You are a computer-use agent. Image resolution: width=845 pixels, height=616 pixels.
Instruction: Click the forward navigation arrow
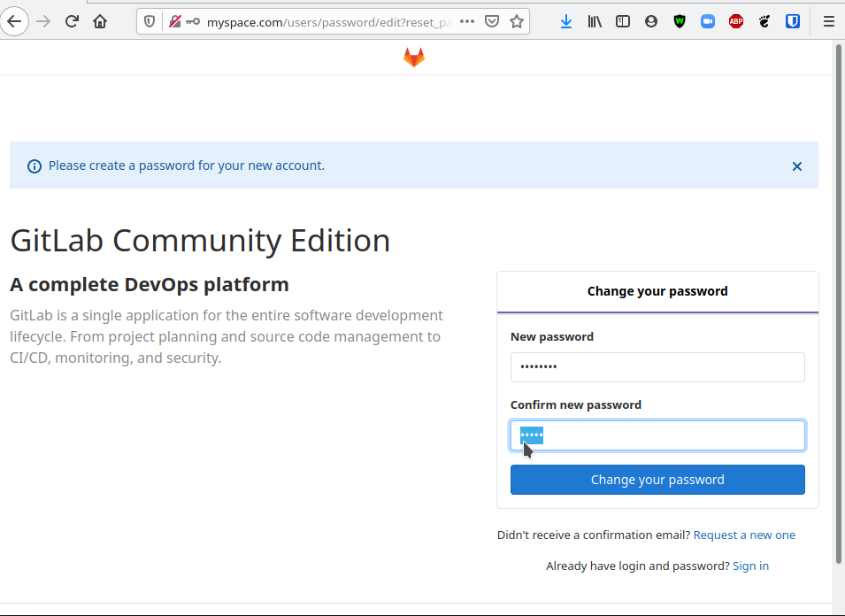[43, 21]
